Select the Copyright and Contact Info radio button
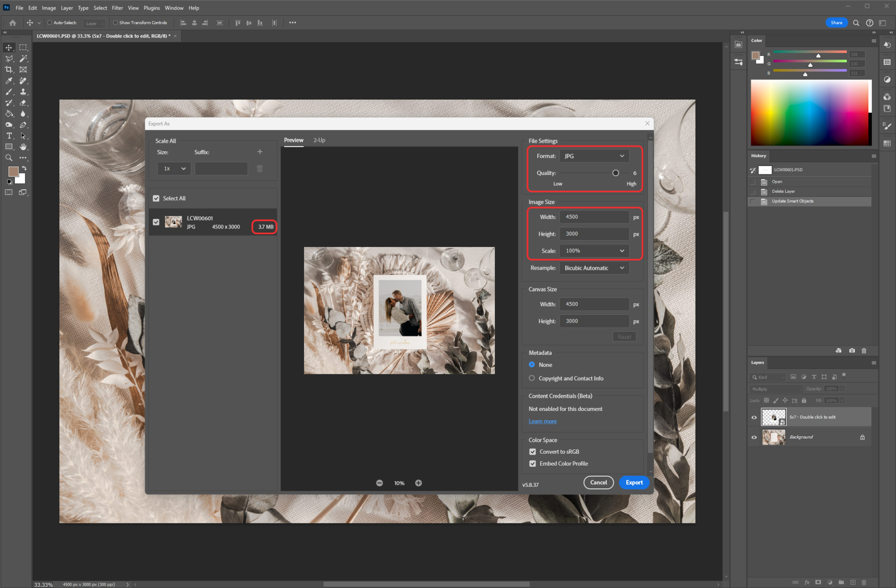Image resolution: width=896 pixels, height=588 pixels. (532, 378)
